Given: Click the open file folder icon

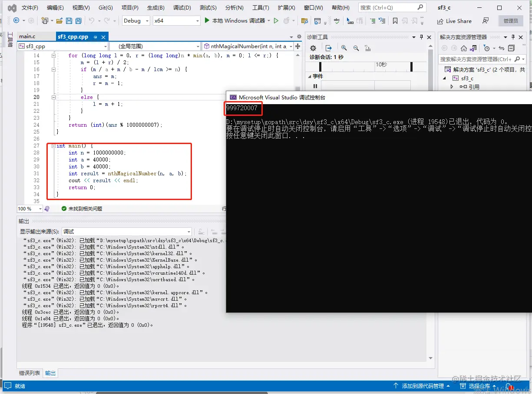Looking at the screenshot, I should [59, 20].
